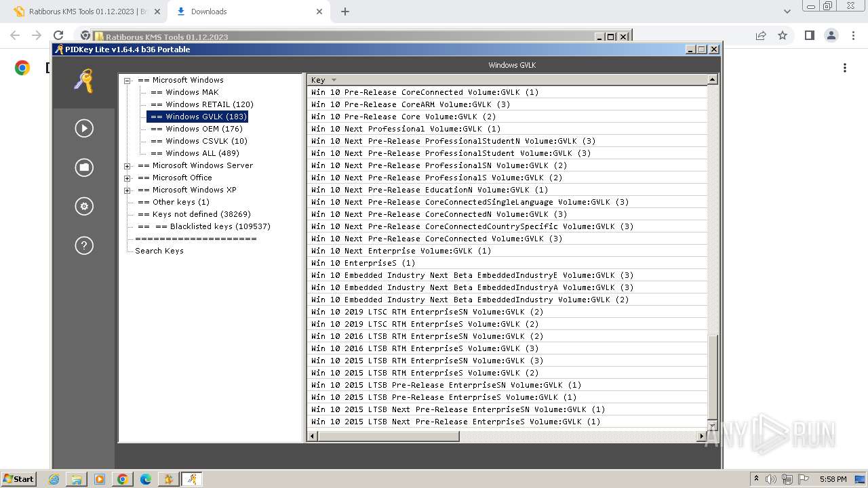Switch to Ratiborus KMS Tools browser tab
Viewport: 868px width, 488px height.
(87, 12)
